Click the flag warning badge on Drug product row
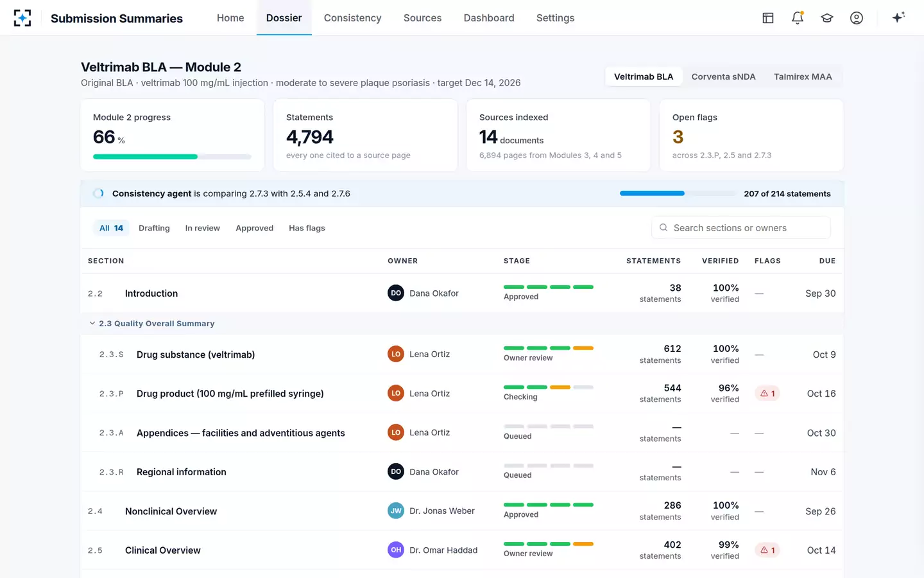 tap(767, 393)
